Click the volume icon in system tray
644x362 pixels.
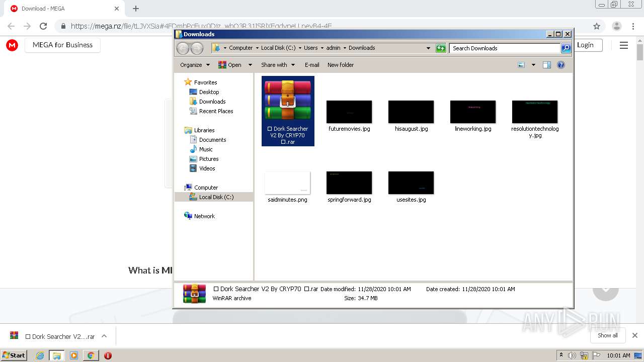572,355
